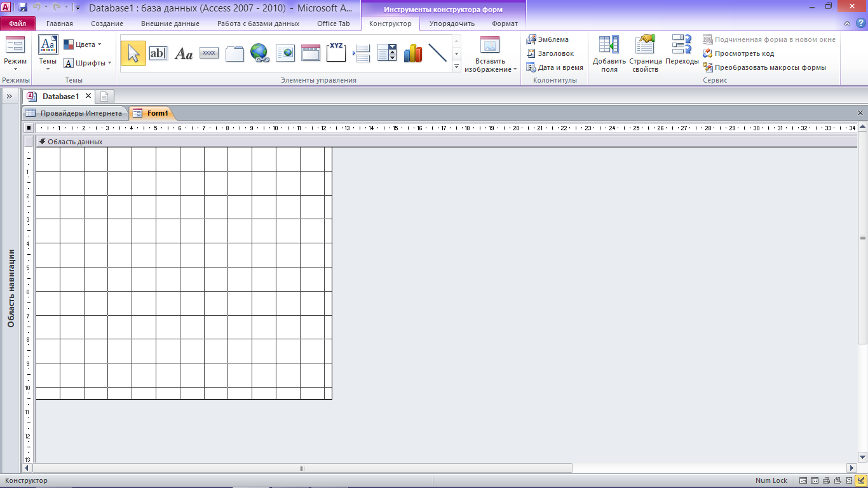Click Эмблема (Logo) button
The image size is (868, 488).
(548, 39)
